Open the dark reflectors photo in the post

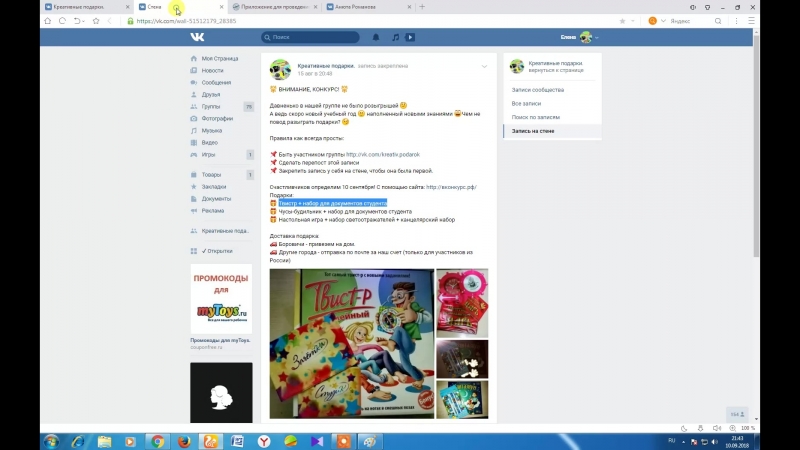point(462,359)
